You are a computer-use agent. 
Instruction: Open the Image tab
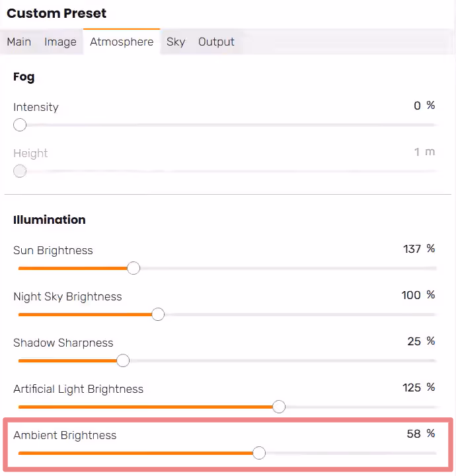(x=60, y=42)
